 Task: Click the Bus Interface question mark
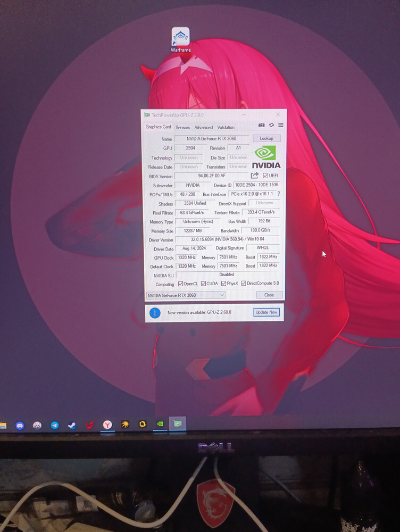pyautogui.click(x=279, y=194)
